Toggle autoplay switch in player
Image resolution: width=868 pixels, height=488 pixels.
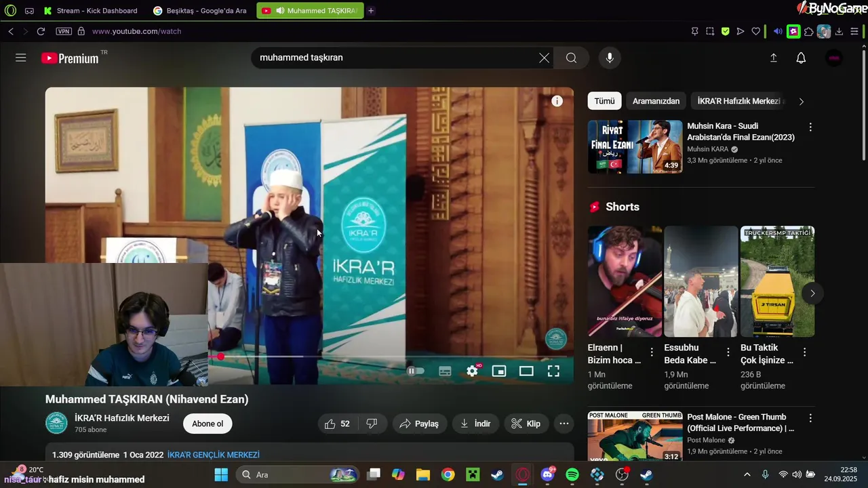point(415,371)
